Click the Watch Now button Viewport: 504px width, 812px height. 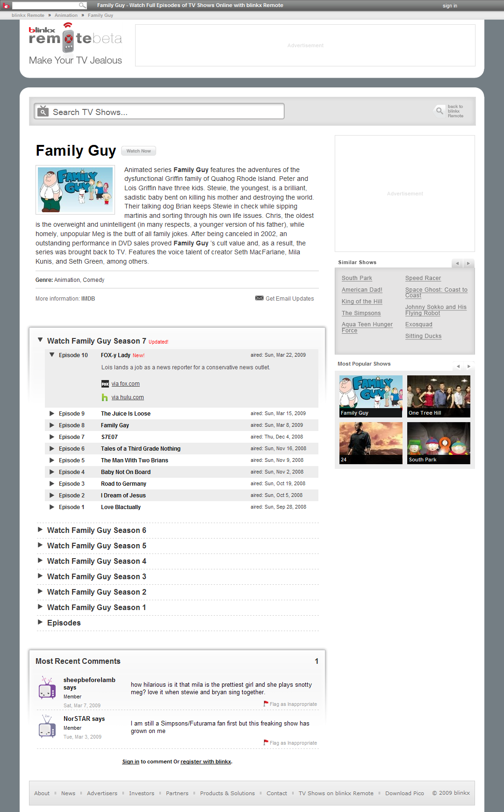pos(138,151)
